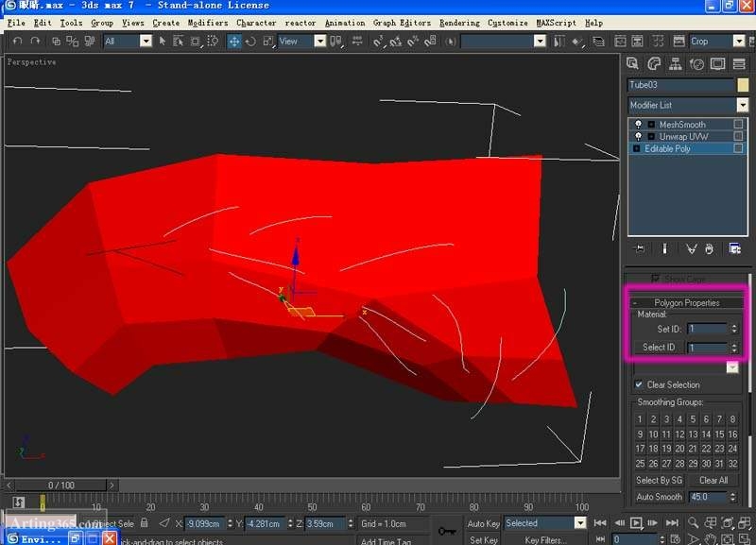Toggle Show End Result in modifier stack

[x=664, y=248]
